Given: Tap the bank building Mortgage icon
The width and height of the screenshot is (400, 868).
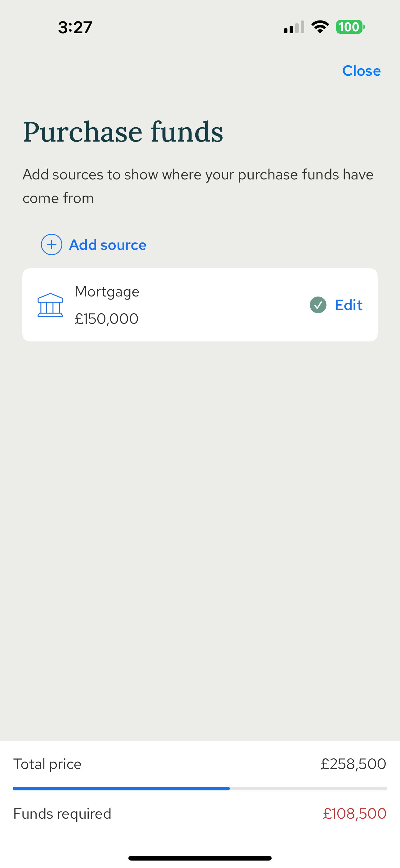Looking at the screenshot, I should tap(50, 305).
